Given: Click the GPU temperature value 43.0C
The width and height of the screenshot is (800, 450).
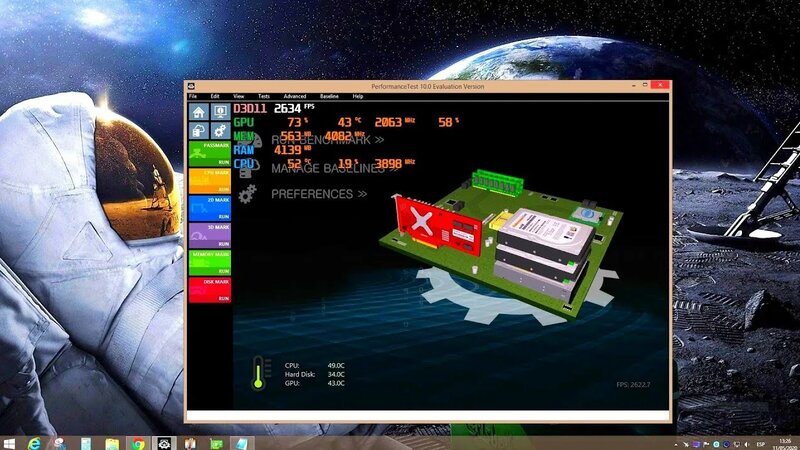Looking at the screenshot, I should click(336, 383).
